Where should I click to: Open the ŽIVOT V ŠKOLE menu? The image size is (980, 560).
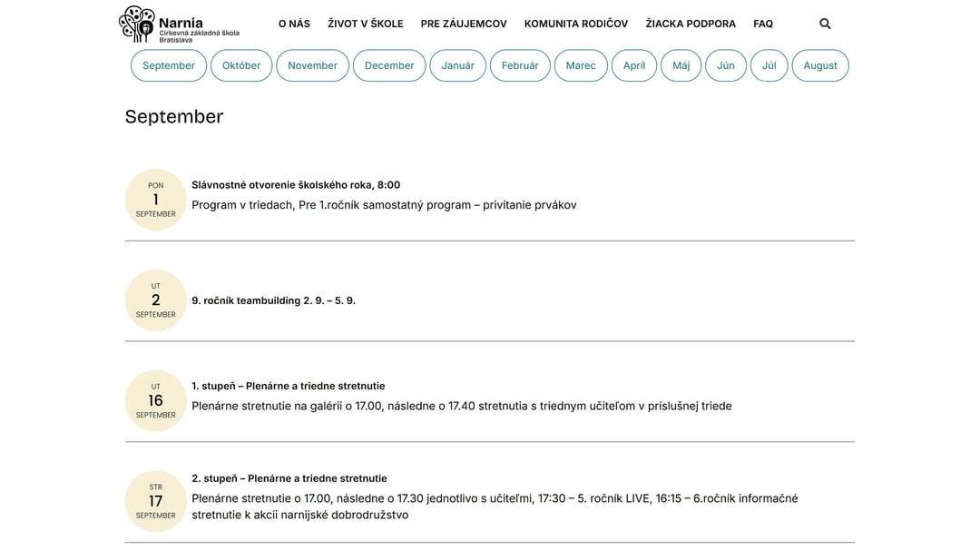(366, 24)
